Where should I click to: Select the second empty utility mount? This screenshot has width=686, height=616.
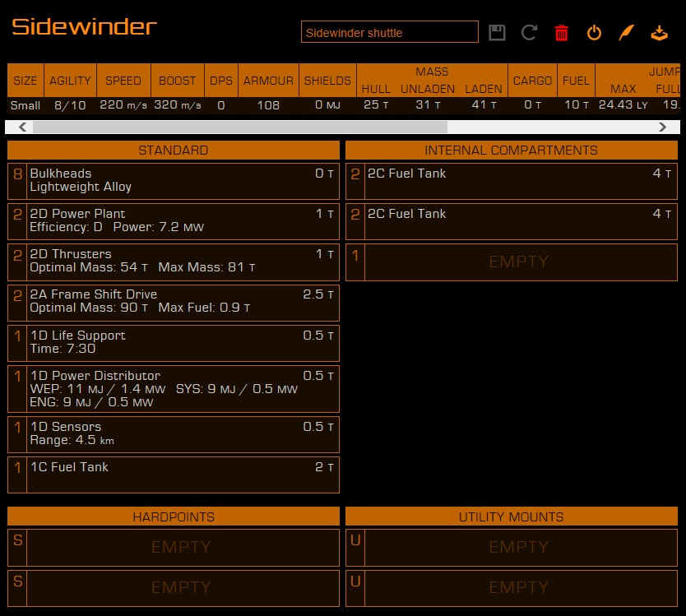pos(512,588)
